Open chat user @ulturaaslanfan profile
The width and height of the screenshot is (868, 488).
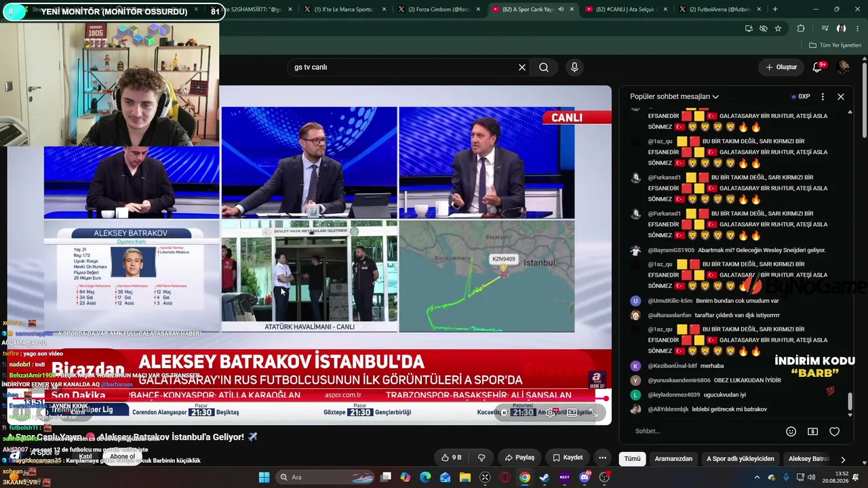tap(669, 315)
